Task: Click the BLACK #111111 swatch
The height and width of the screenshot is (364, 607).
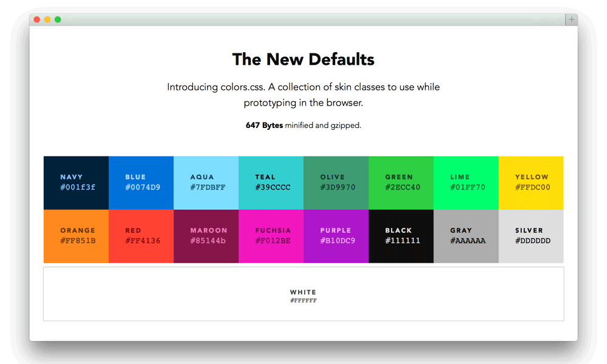Action: (x=401, y=236)
